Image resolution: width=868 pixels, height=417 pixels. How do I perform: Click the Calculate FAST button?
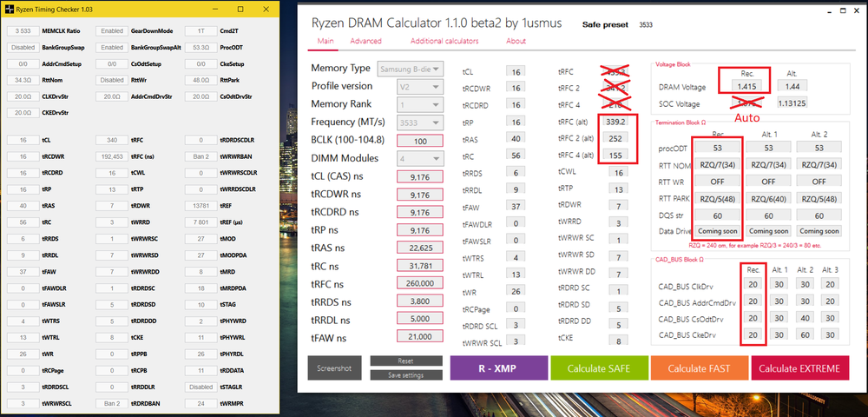pyautogui.click(x=699, y=368)
